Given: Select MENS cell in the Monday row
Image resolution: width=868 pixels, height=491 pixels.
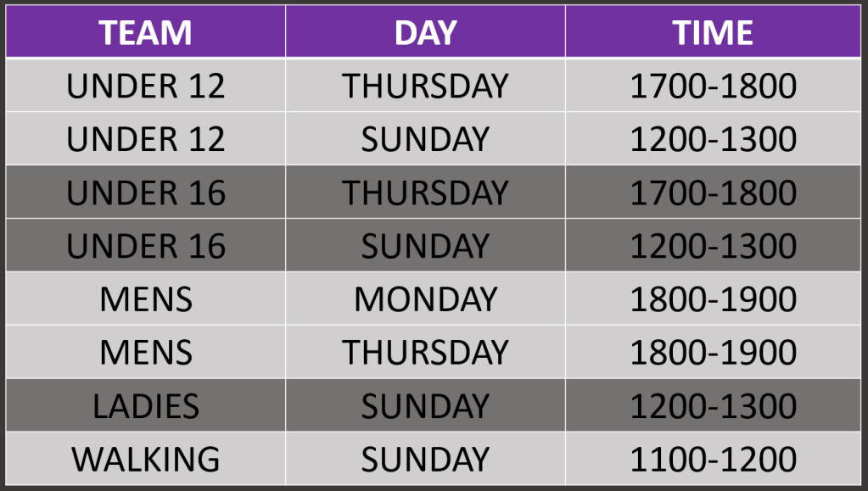Looking at the screenshot, I should (x=145, y=299).
